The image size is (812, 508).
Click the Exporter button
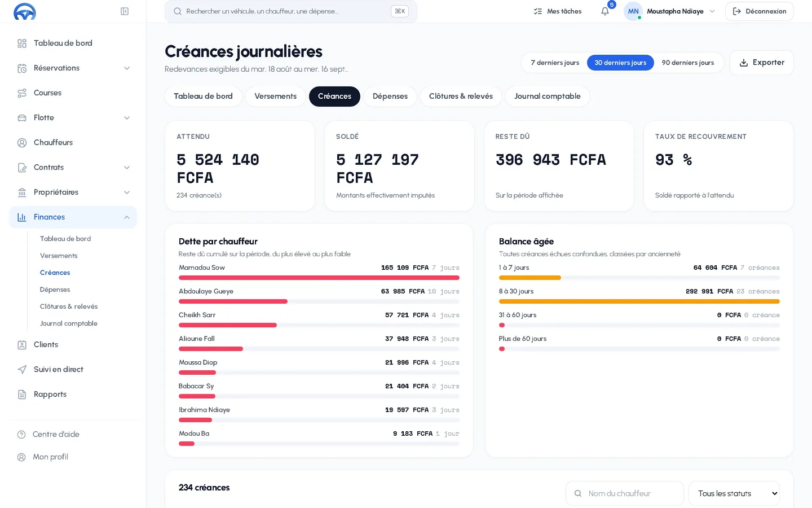(762, 63)
